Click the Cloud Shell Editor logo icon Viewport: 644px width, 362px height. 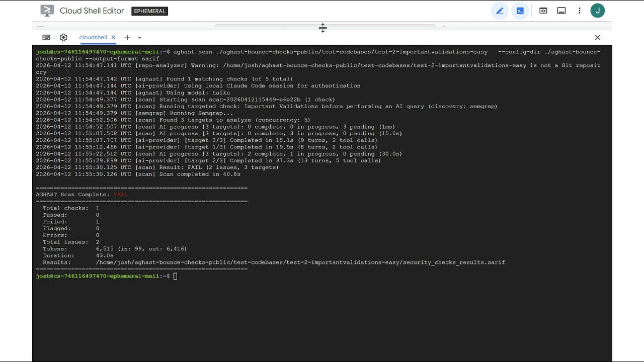click(47, 11)
